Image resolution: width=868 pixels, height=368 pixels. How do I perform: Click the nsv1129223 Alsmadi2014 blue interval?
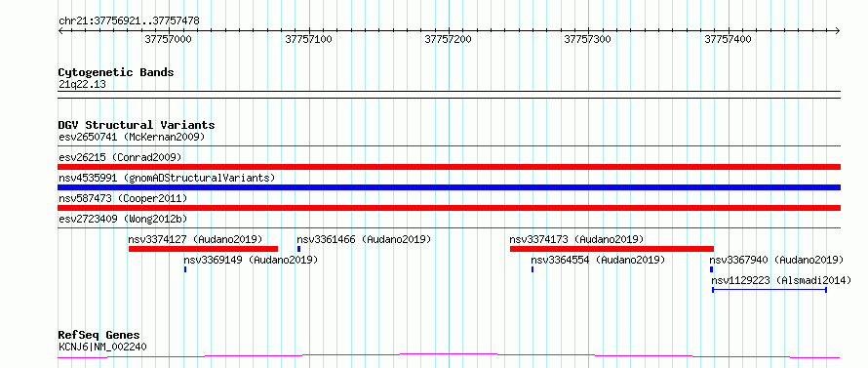click(x=769, y=289)
